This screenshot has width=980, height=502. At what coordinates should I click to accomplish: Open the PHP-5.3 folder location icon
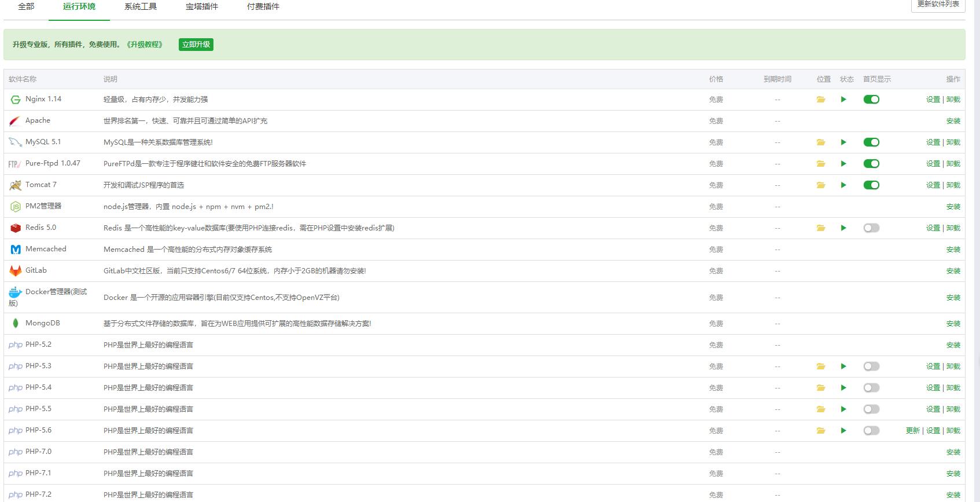820,367
